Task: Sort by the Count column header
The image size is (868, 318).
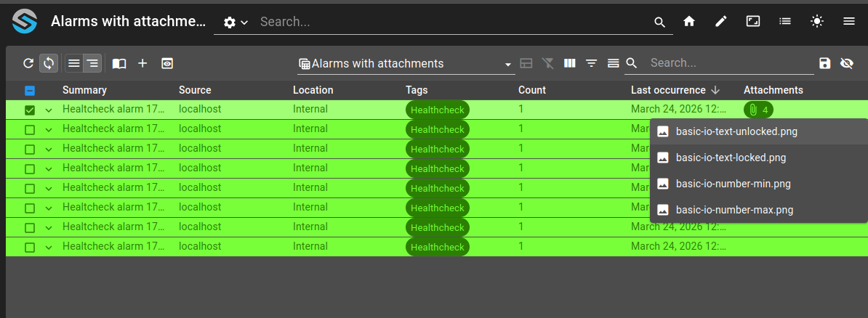Action: point(532,90)
